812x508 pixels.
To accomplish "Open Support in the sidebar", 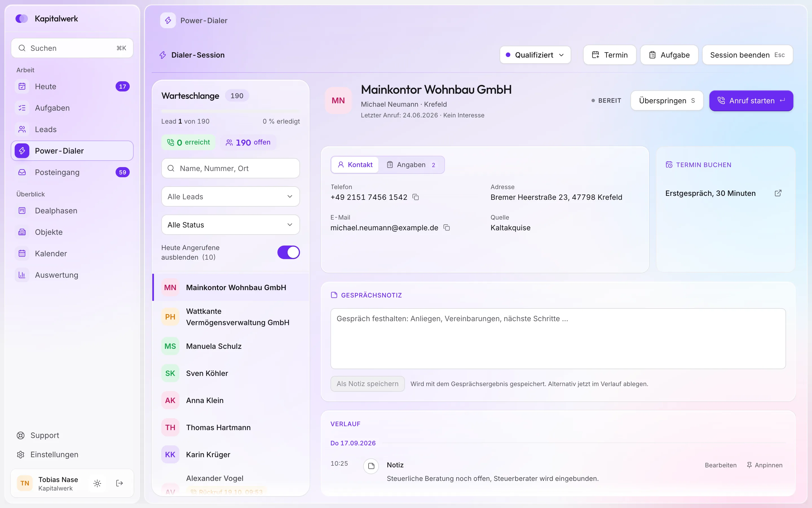I will 72,435.
